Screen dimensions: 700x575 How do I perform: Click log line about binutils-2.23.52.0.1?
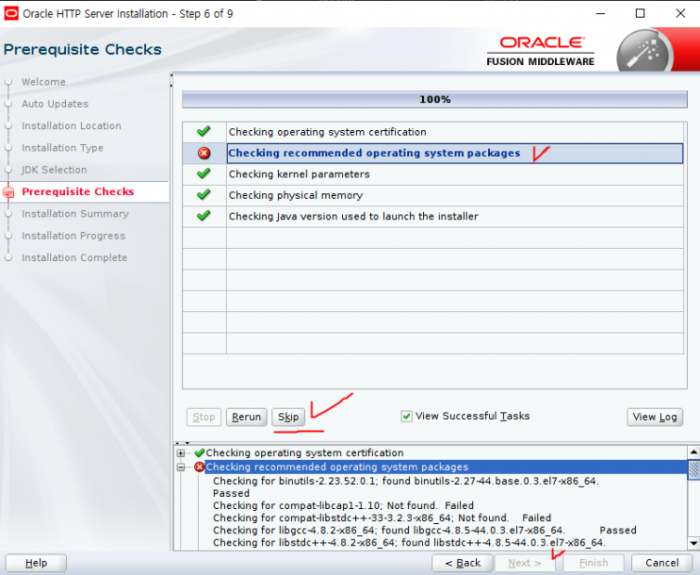point(405,481)
